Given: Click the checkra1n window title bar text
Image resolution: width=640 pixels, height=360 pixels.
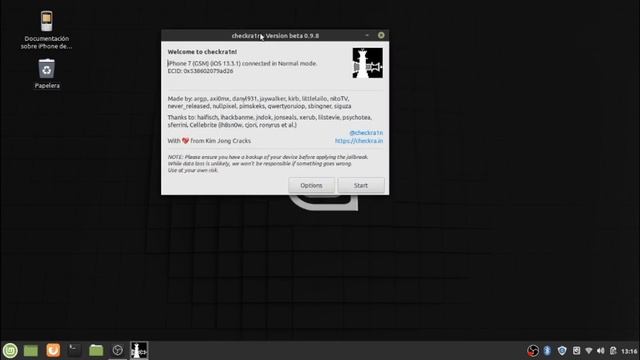Looking at the screenshot, I should coord(275,36).
